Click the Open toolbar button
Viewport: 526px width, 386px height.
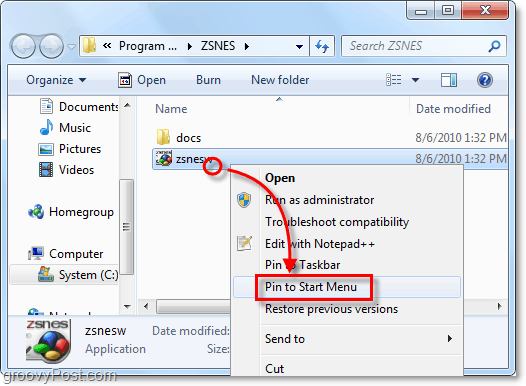pos(142,80)
